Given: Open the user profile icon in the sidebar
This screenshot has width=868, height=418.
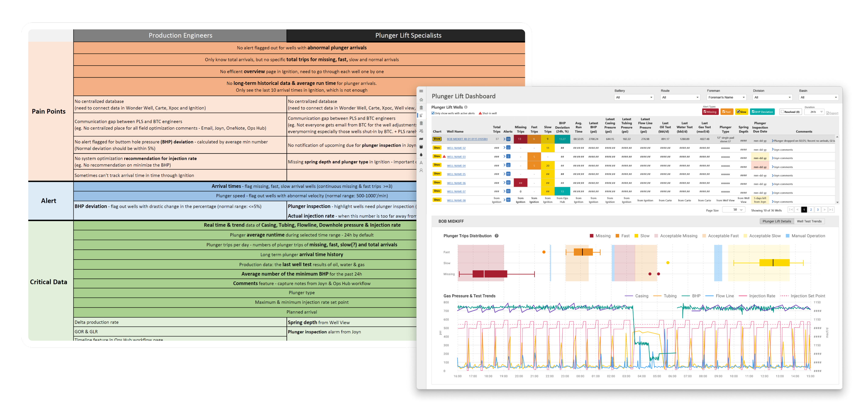Looking at the screenshot, I should (421, 170).
